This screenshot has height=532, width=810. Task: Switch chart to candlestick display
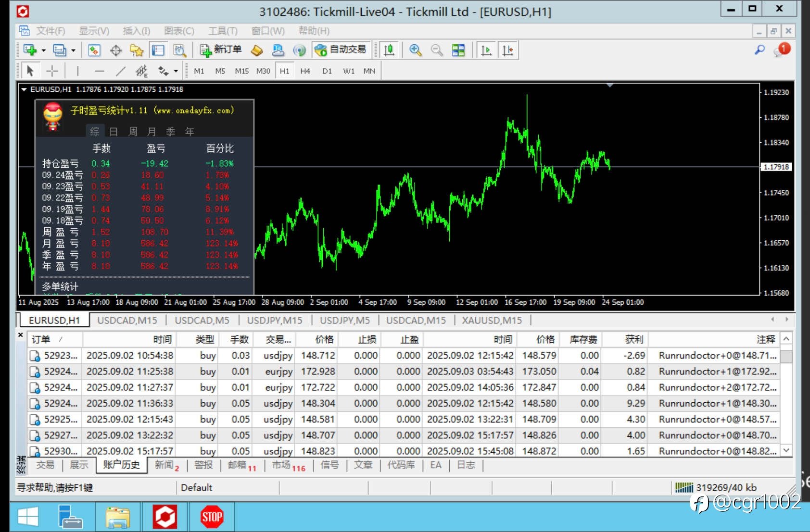pos(389,50)
